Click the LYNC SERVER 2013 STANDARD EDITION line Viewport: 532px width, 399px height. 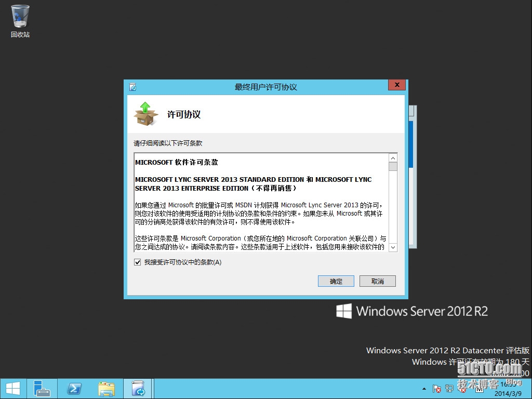click(253, 179)
